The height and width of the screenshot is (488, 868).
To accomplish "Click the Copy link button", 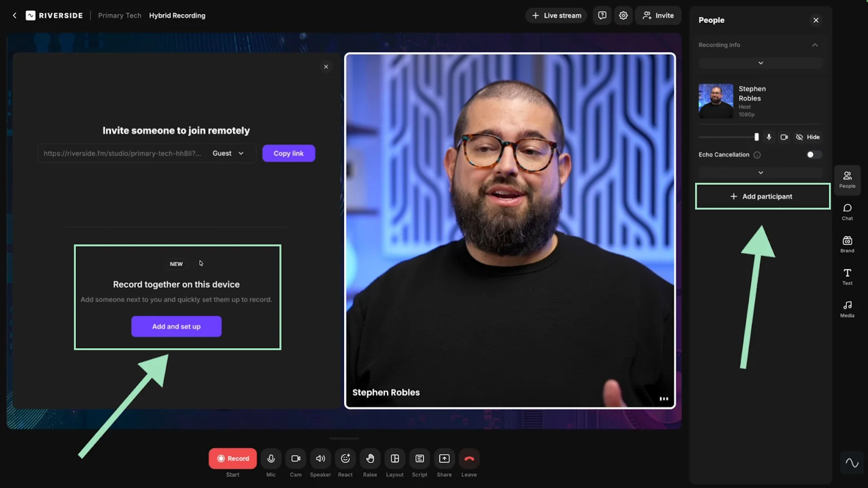I will [x=288, y=153].
